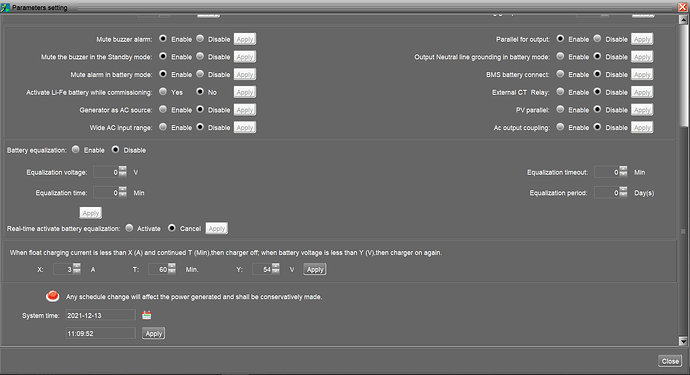The width and height of the screenshot is (690, 375).
Task: Select No for Activate Li-Fe battery while commissioning
Action: pyautogui.click(x=200, y=92)
